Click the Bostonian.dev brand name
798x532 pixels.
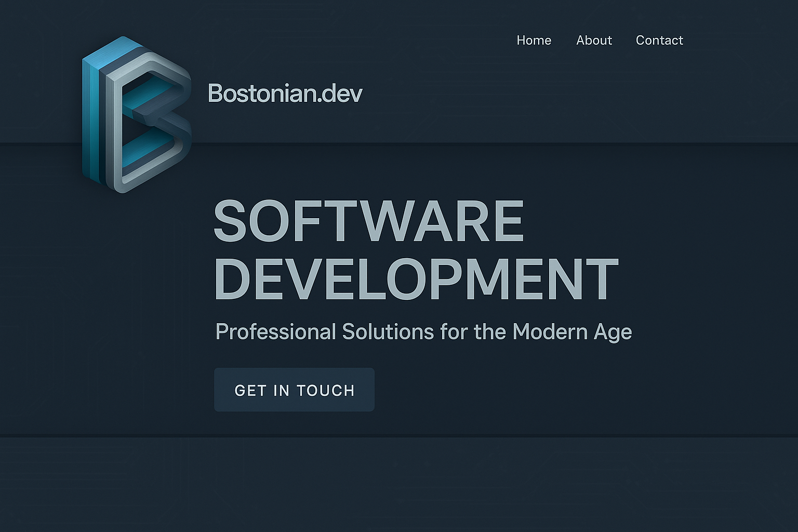pos(285,94)
